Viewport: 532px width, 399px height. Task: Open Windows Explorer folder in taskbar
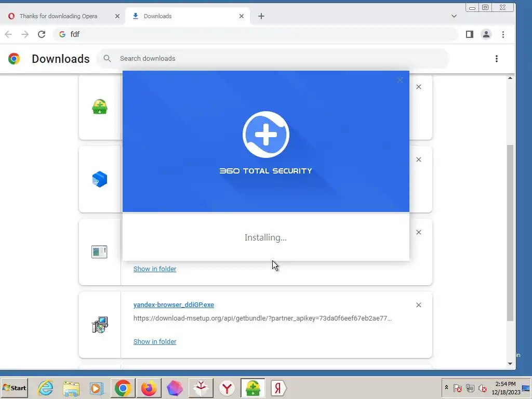tap(71, 388)
